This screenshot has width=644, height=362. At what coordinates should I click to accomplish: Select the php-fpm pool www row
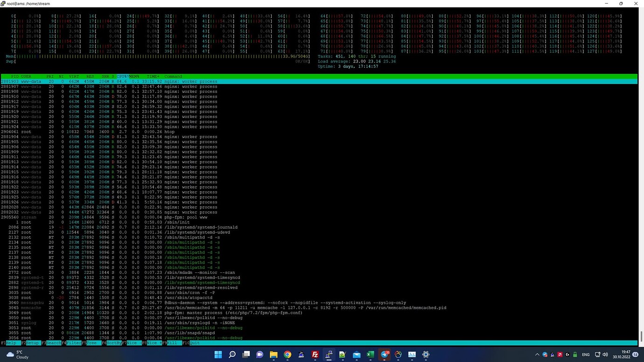(319, 217)
